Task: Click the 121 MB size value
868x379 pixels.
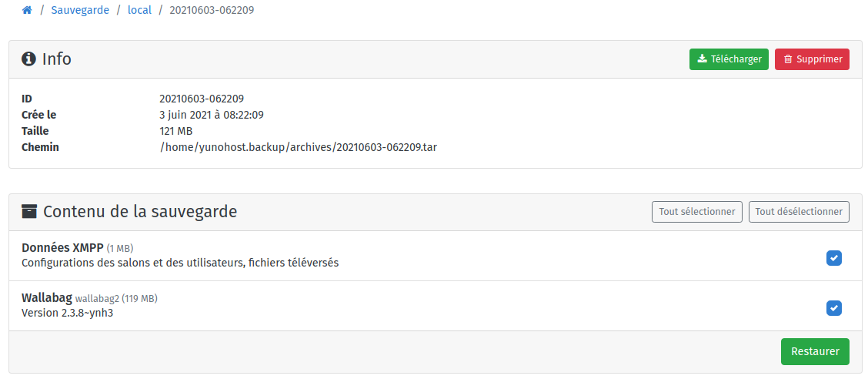Action: [x=175, y=131]
